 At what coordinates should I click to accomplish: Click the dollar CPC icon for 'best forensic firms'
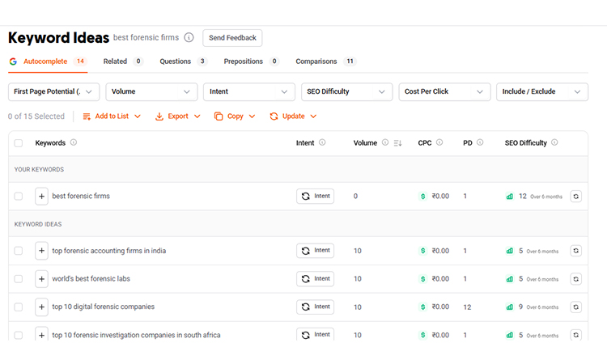tap(422, 196)
